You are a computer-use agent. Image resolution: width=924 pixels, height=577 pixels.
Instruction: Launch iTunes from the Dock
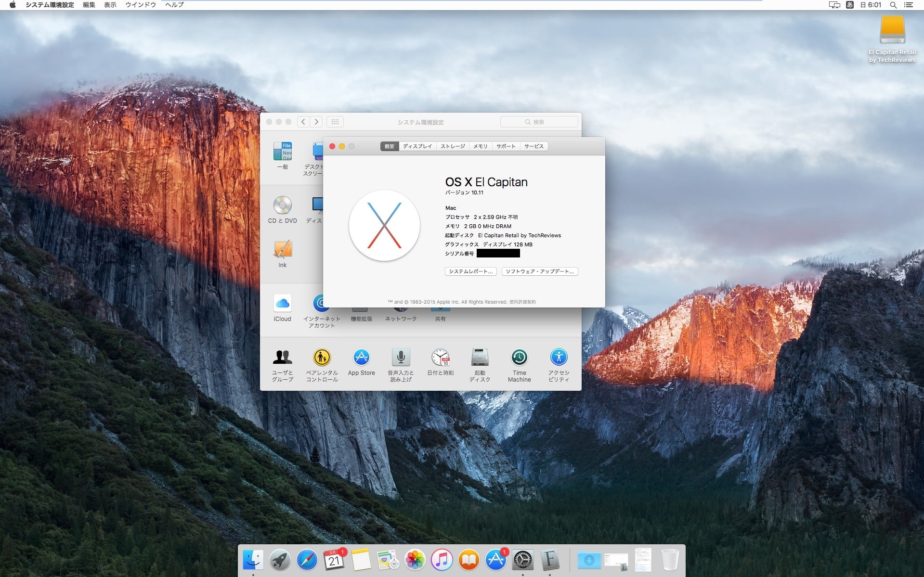point(442,560)
